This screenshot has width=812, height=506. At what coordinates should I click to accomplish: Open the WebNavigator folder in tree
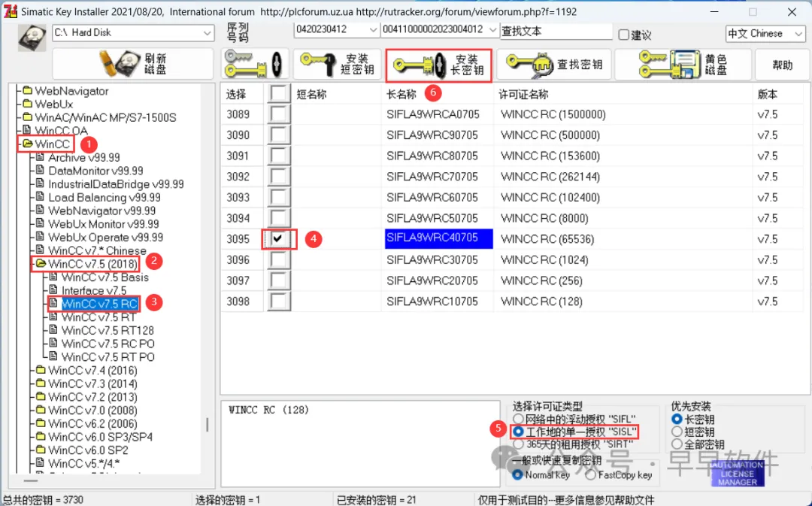tap(71, 91)
